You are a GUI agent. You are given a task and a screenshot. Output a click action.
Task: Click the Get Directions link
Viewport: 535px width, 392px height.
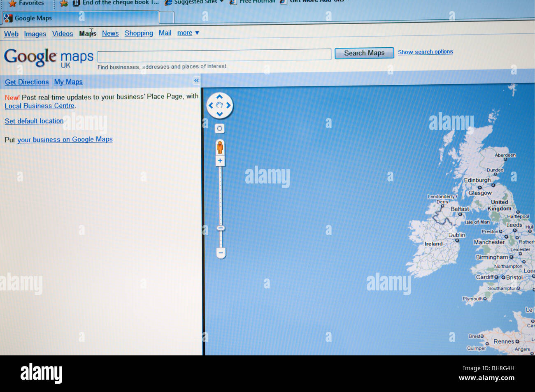[27, 82]
